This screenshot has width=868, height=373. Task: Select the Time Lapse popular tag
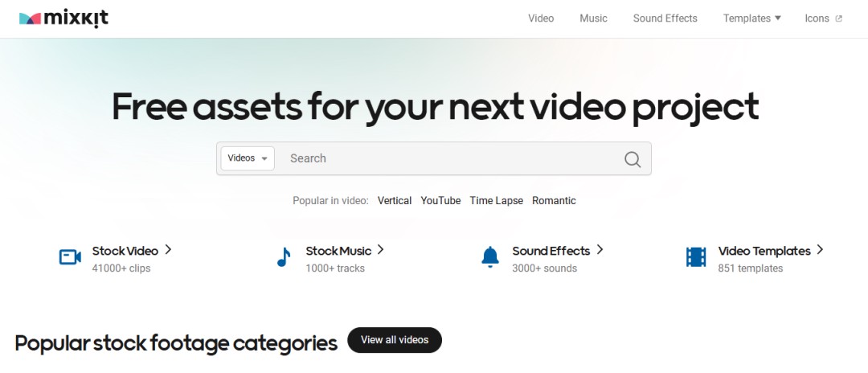pos(497,201)
